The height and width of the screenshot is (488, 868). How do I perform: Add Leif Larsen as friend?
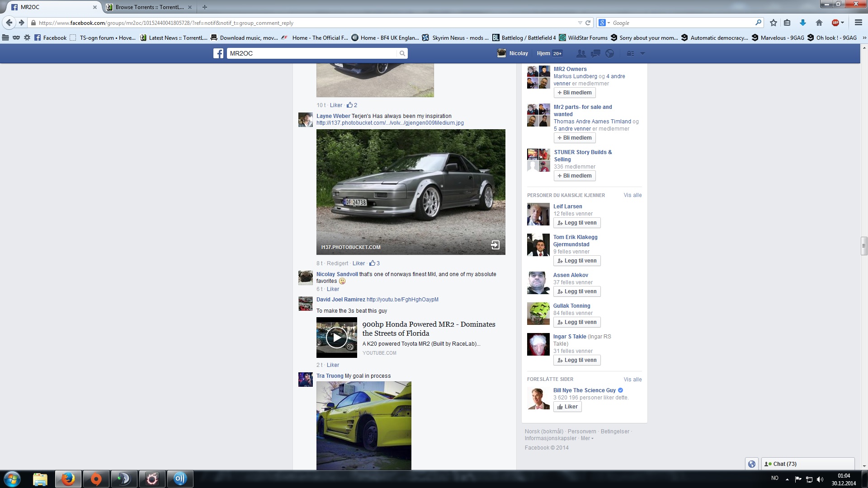[x=577, y=223]
